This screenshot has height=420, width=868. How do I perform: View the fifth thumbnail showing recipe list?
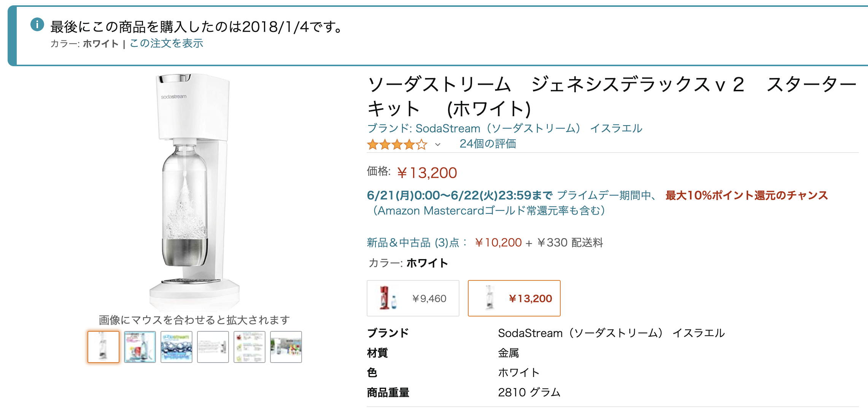pyautogui.click(x=250, y=347)
